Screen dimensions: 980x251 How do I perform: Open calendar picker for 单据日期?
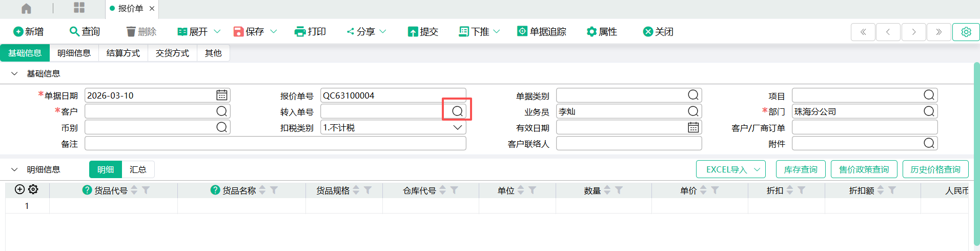[x=221, y=95]
